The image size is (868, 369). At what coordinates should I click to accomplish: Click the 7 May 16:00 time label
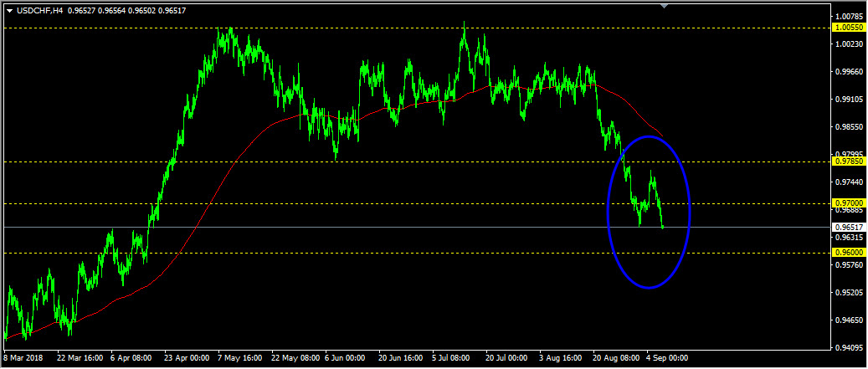coord(240,358)
